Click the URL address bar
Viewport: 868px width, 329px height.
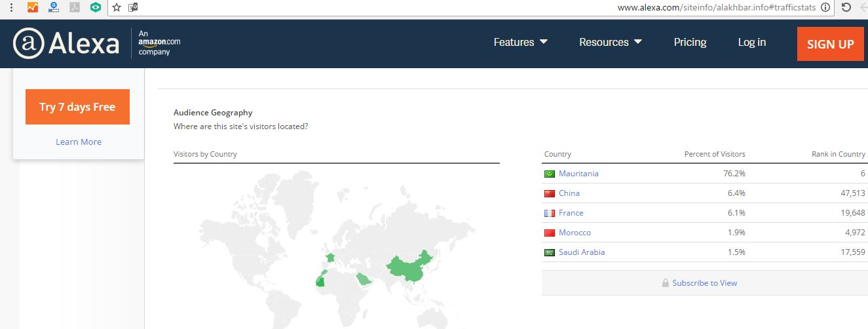[x=459, y=8]
